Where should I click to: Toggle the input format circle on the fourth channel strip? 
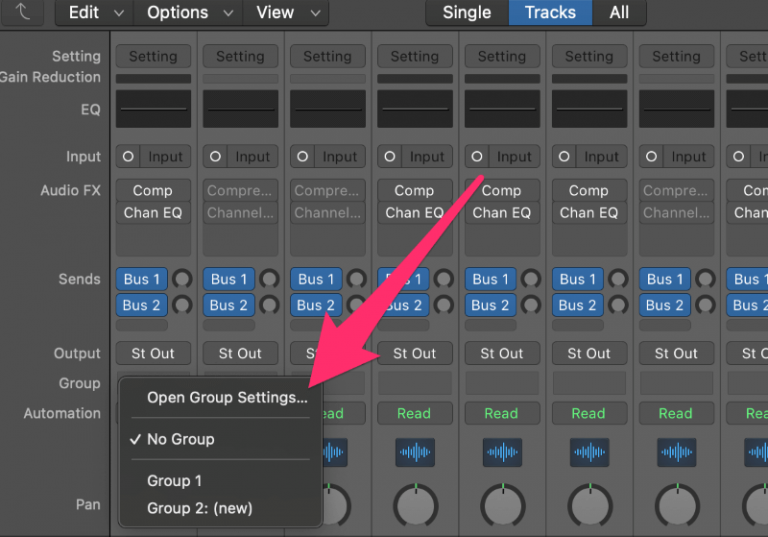tap(389, 157)
